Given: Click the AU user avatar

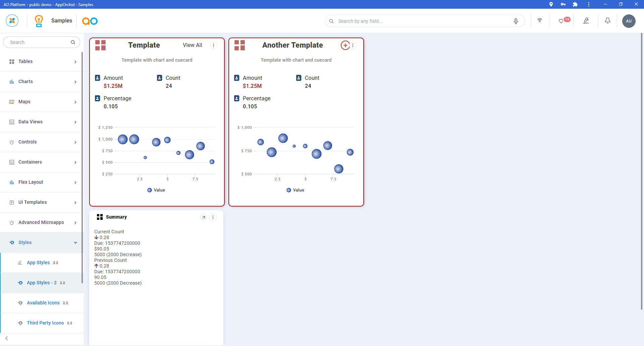Looking at the screenshot, I should click(x=629, y=21).
